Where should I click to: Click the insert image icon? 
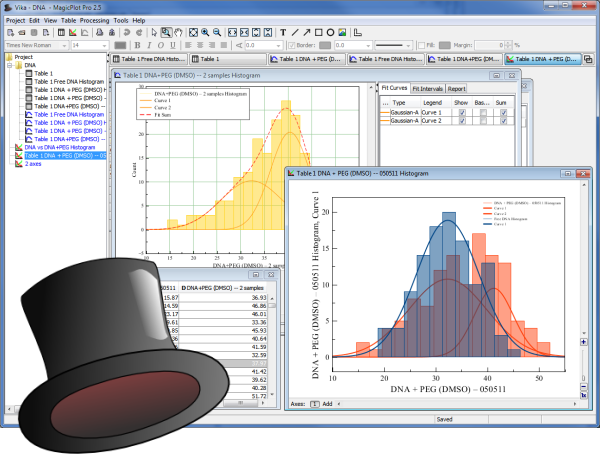click(342, 33)
